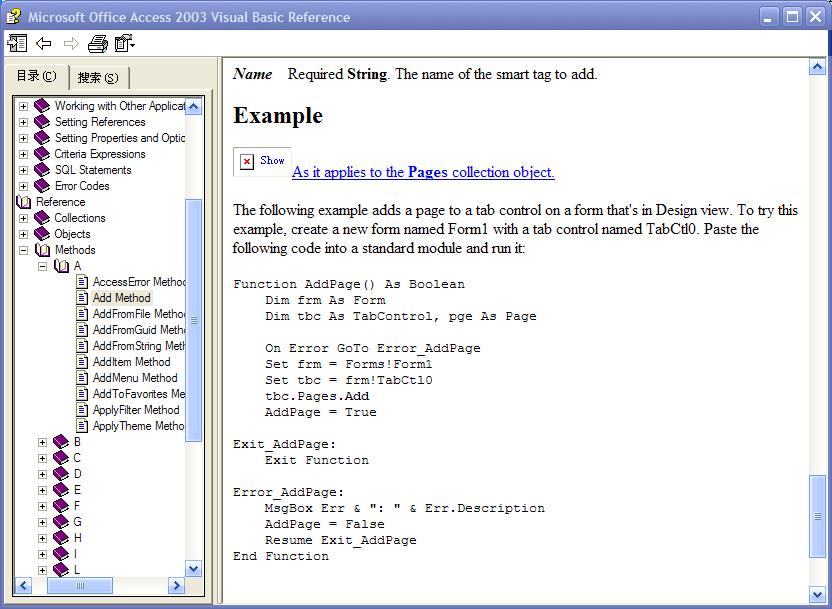Expand the Collections tree node

click(23, 218)
